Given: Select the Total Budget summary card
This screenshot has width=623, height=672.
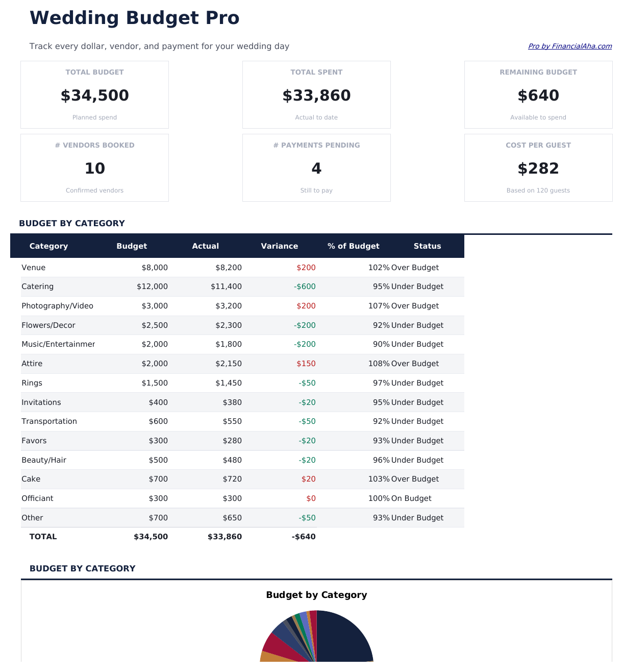Looking at the screenshot, I should tap(94, 94).
